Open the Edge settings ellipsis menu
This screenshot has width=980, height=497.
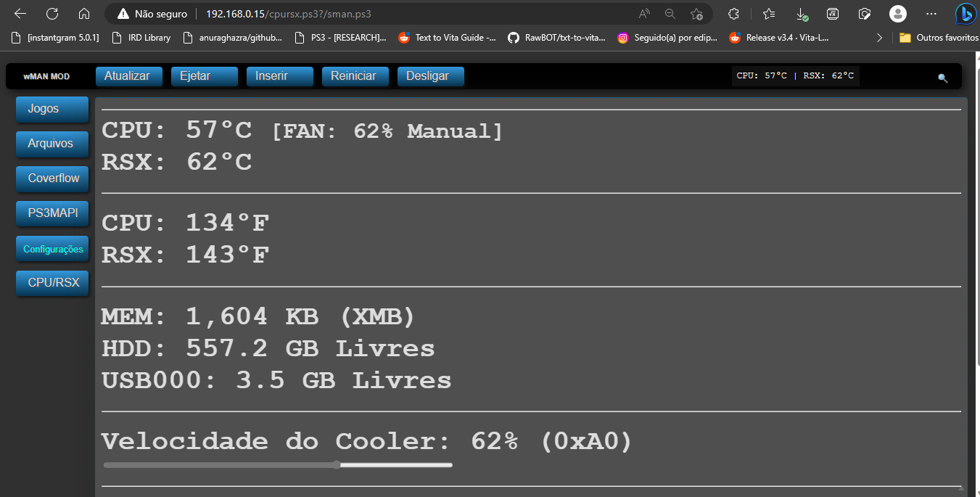click(x=931, y=13)
